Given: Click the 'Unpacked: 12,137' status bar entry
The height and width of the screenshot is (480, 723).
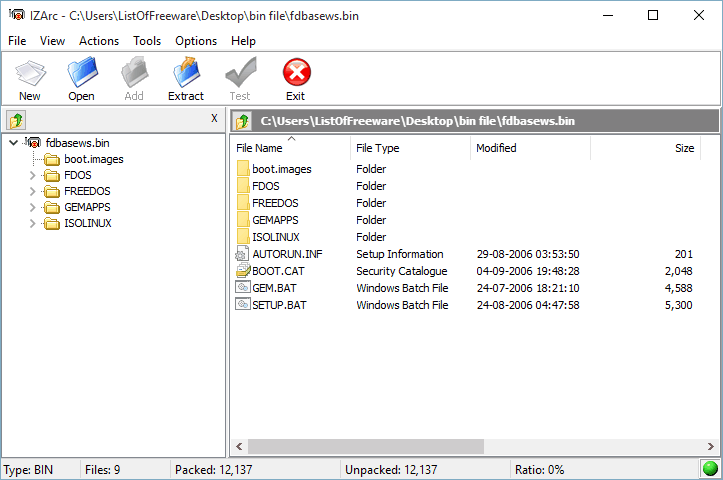Looking at the screenshot, I should click(391, 470).
